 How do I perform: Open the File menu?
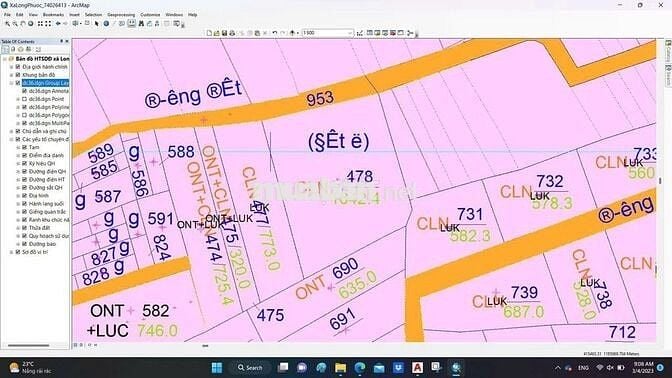(7, 15)
